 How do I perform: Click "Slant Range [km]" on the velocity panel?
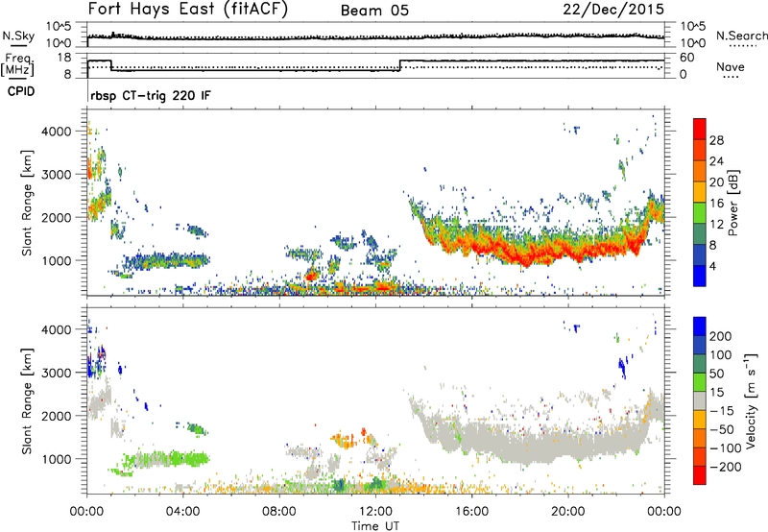(x=27, y=400)
